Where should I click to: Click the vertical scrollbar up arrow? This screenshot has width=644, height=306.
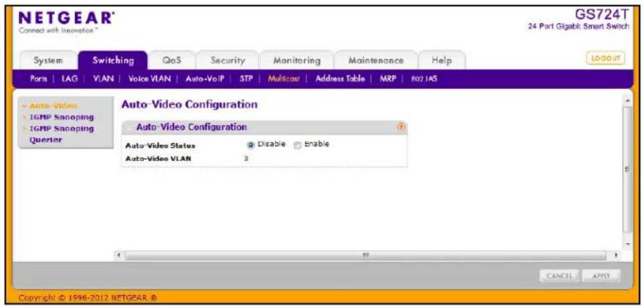point(626,101)
